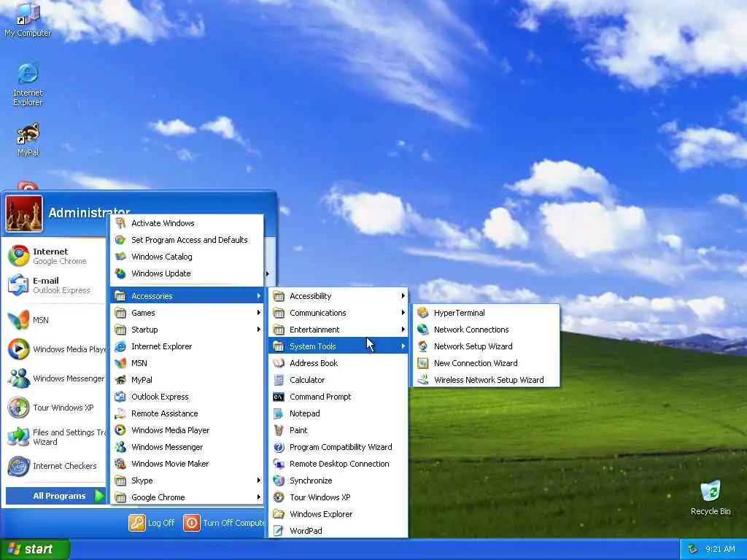Image resolution: width=747 pixels, height=560 pixels.
Task: Select Windows Media Player in All Programs list
Action: (187, 430)
